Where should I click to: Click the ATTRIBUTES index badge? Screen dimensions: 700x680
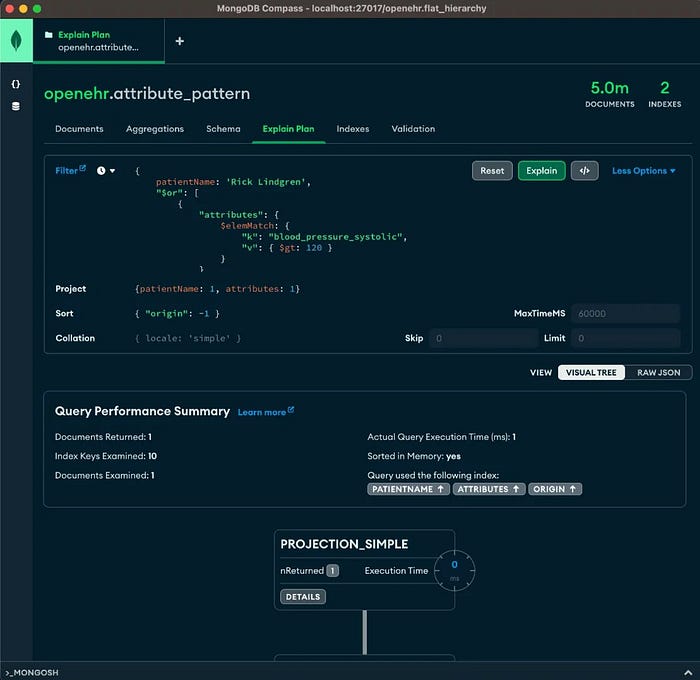point(489,489)
